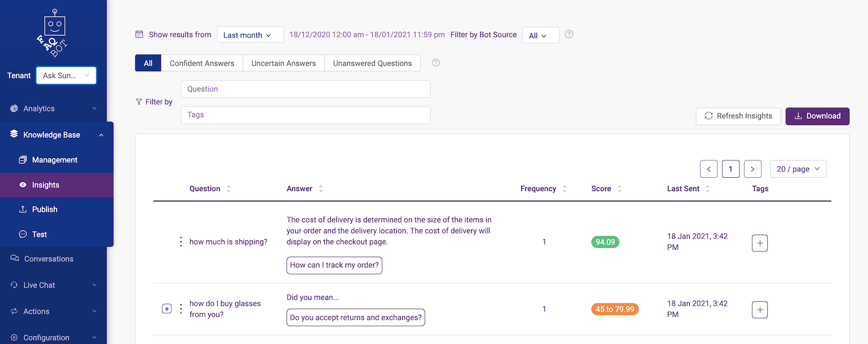Click the Question filter input field
The height and width of the screenshot is (344, 868).
pos(306,89)
